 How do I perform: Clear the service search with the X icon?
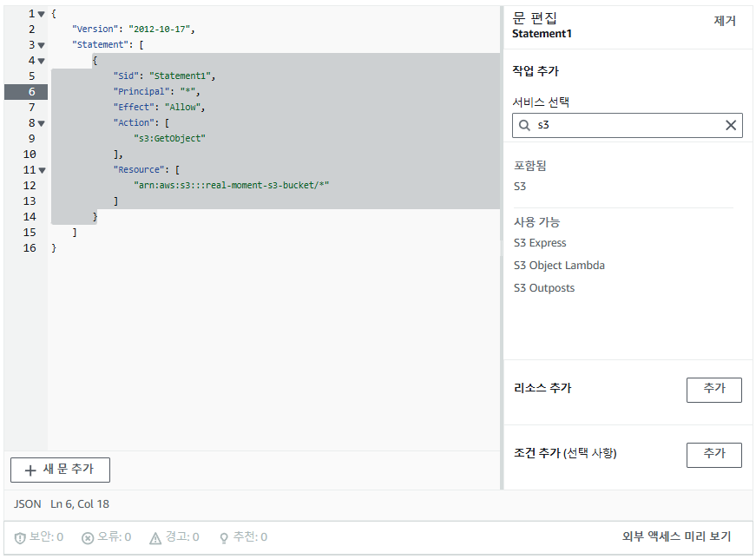[x=731, y=125]
